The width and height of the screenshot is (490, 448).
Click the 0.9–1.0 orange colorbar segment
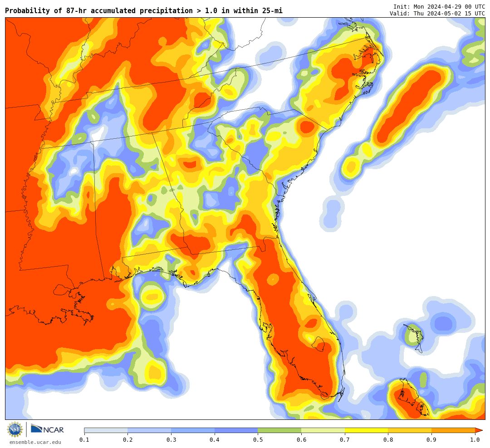point(453,430)
